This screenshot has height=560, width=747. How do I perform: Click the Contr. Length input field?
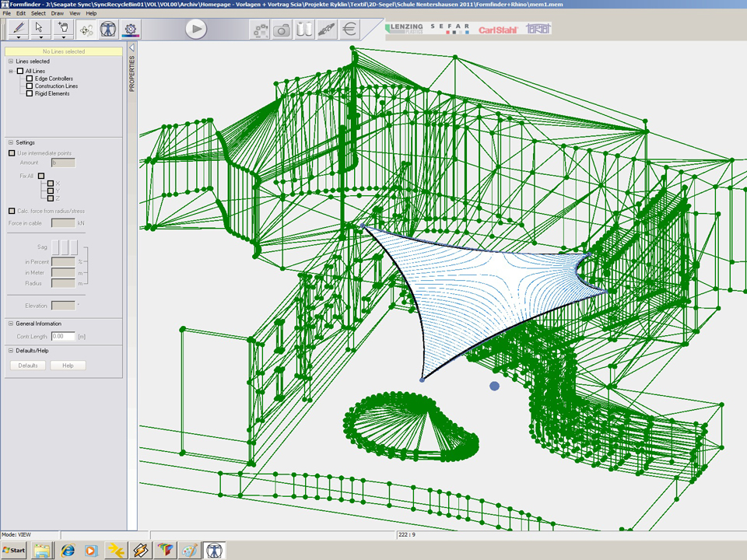coord(62,336)
